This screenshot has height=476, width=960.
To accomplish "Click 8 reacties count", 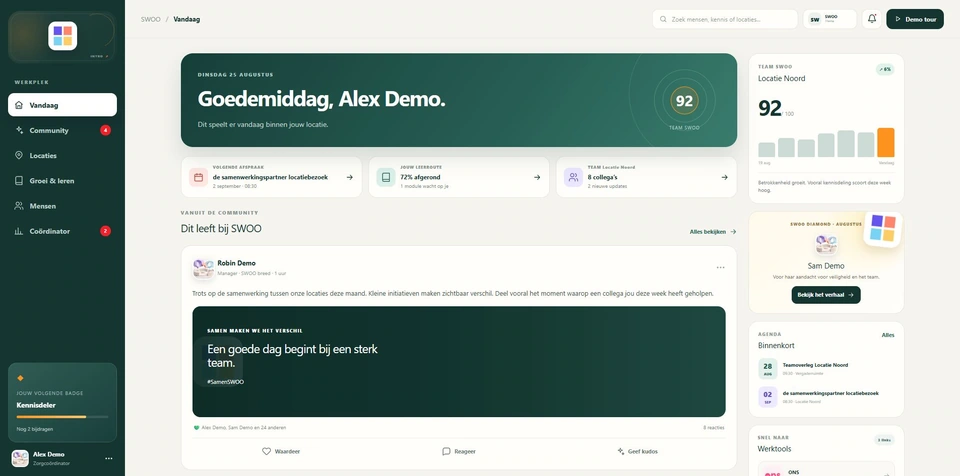I will 714,428.
